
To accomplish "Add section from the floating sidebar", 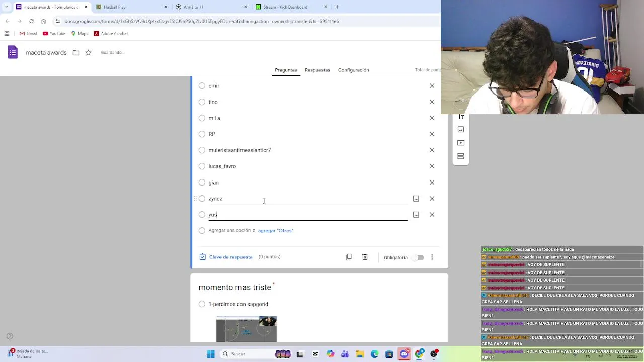I will tap(460, 156).
